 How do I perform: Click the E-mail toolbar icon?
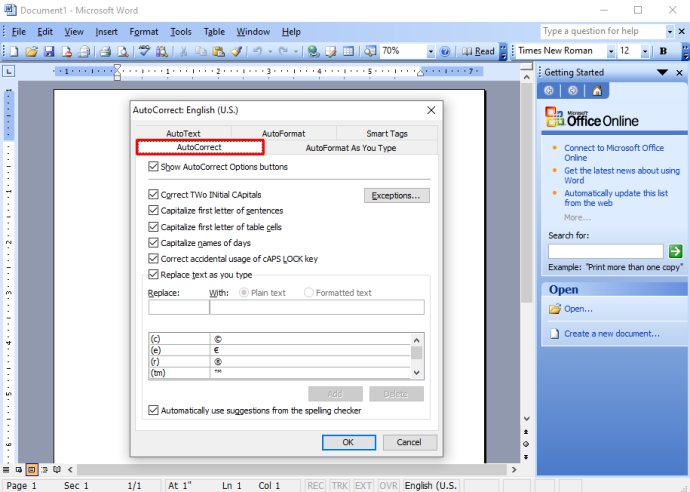(x=84, y=51)
